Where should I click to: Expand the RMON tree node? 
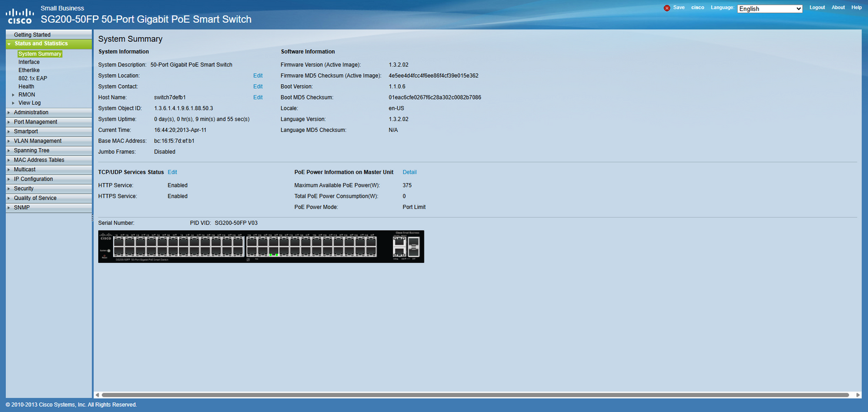[13, 95]
